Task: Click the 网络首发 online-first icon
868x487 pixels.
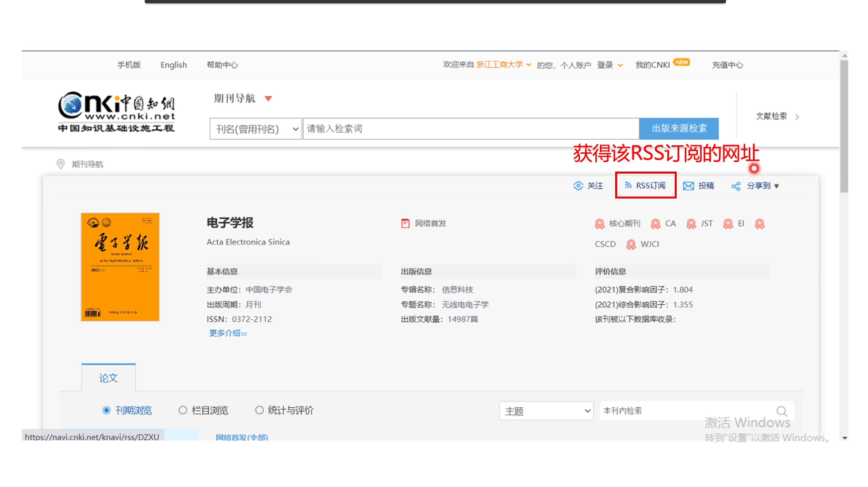Action: click(405, 223)
